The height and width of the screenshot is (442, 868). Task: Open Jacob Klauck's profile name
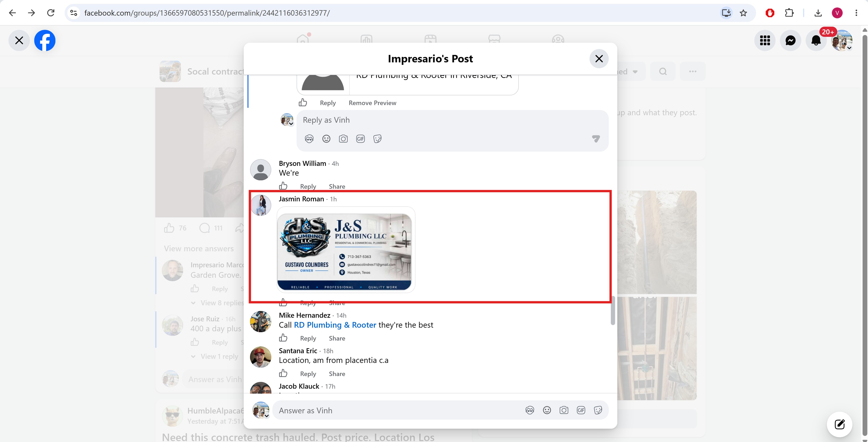[x=299, y=386]
